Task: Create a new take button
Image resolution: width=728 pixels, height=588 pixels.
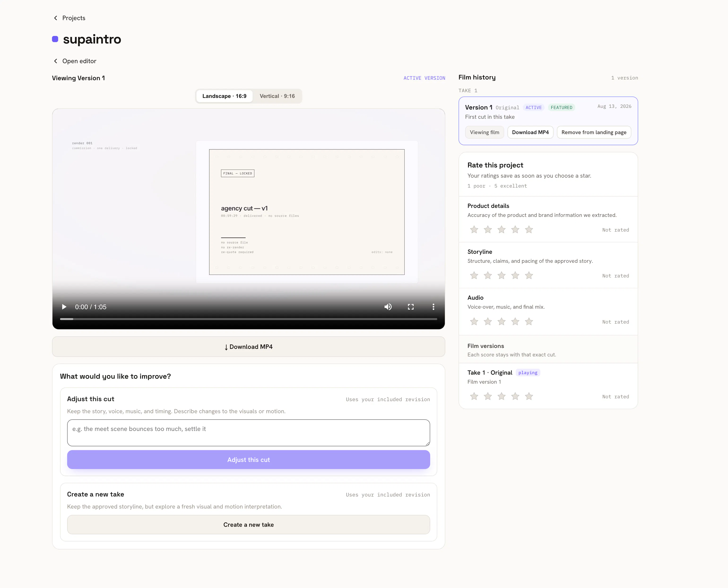Action: click(248, 525)
